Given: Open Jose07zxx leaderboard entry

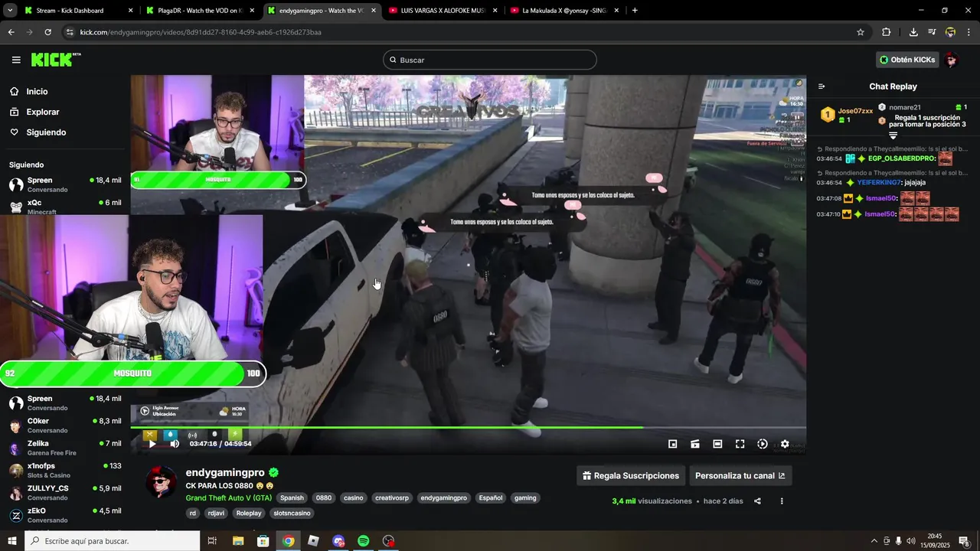Looking at the screenshot, I should [x=847, y=115].
